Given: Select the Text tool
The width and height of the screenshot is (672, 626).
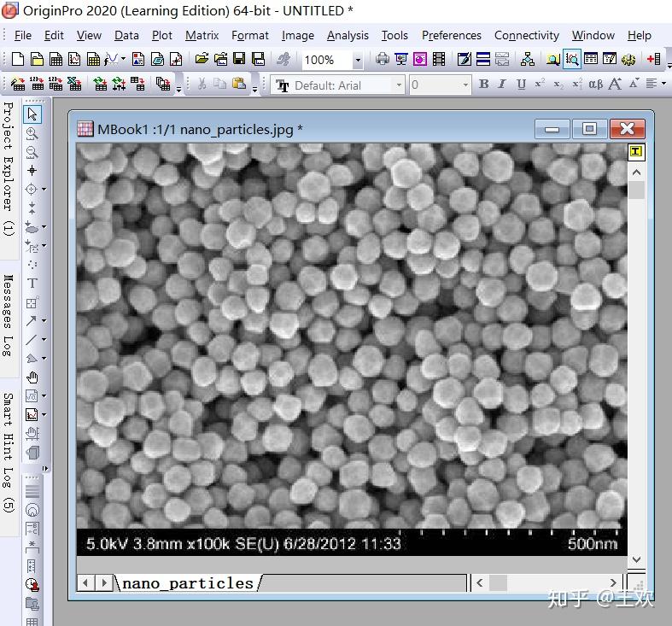Looking at the screenshot, I should coord(32,284).
